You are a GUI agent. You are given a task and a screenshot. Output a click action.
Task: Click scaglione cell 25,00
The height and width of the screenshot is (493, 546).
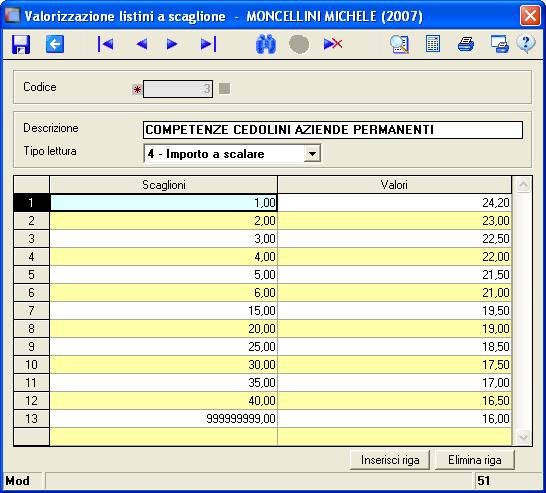click(x=164, y=347)
